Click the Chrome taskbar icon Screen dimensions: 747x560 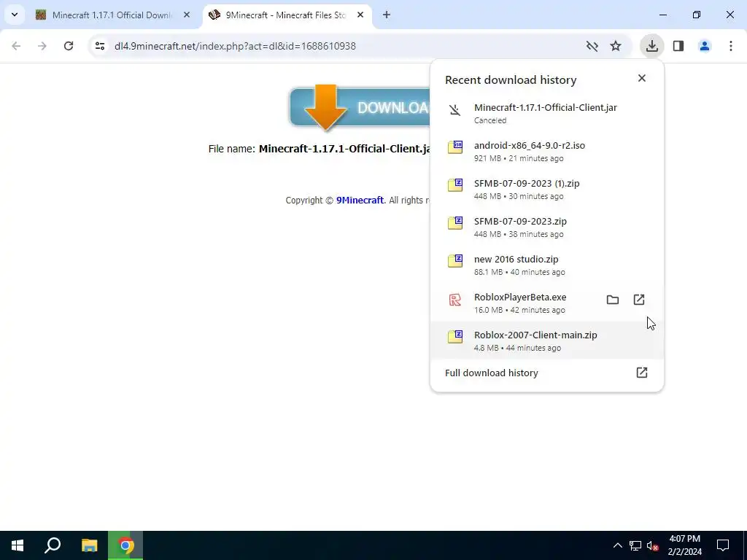pyautogui.click(x=125, y=545)
